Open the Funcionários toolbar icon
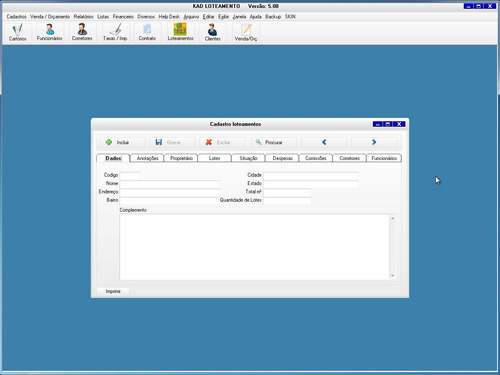 coord(49,32)
